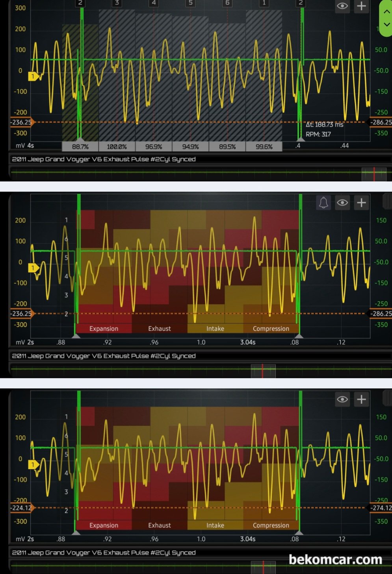The image size is (392, 574).
Task: Click the red position marker in top overview strip
Action: tap(374, 174)
